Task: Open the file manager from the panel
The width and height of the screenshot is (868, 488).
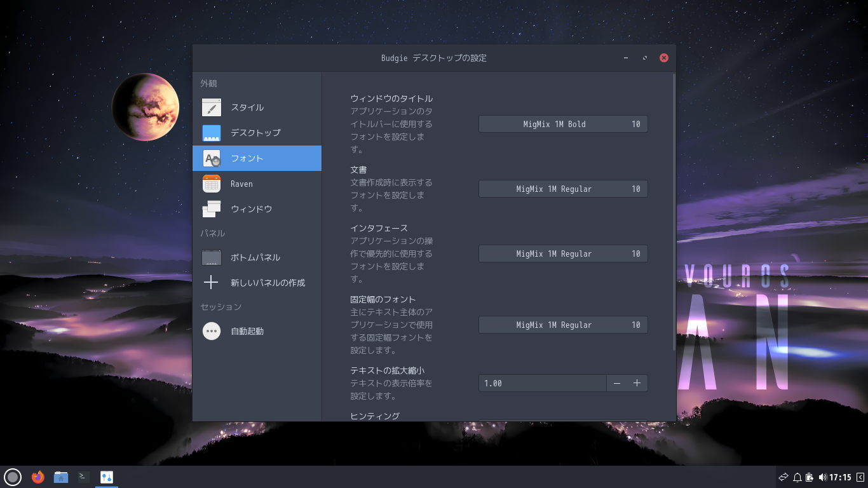Action: click(61, 477)
